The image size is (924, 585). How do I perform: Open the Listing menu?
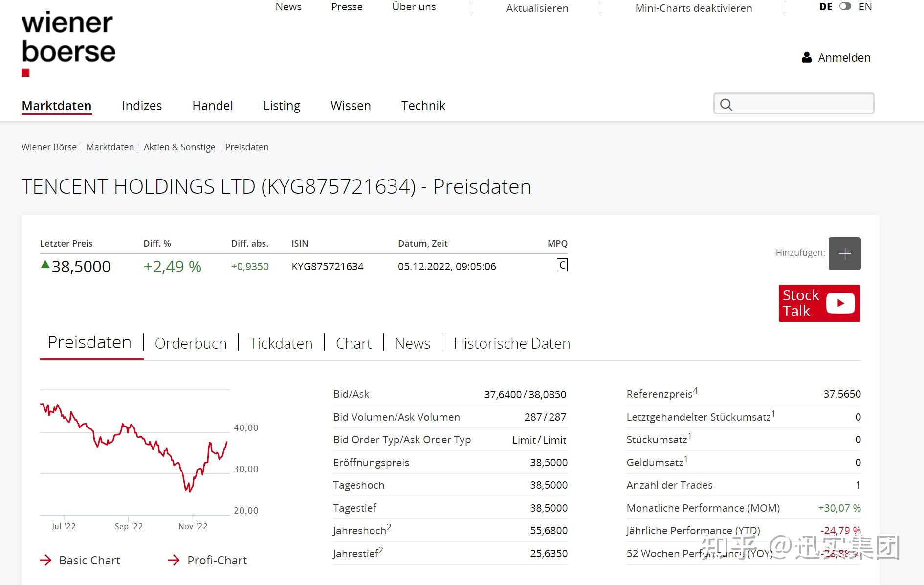click(x=282, y=106)
